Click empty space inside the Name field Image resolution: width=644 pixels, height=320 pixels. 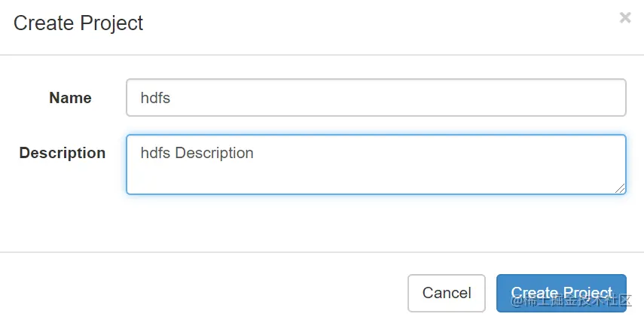(x=414, y=98)
